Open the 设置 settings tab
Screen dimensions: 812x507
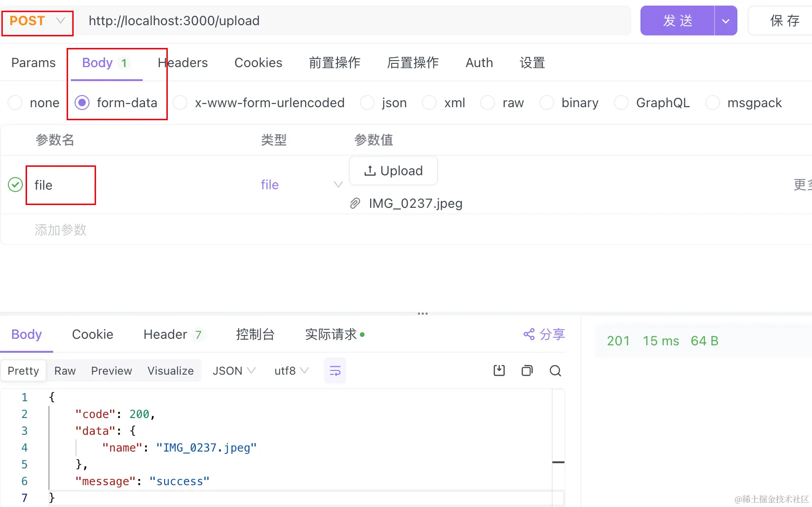[x=532, y=62]
